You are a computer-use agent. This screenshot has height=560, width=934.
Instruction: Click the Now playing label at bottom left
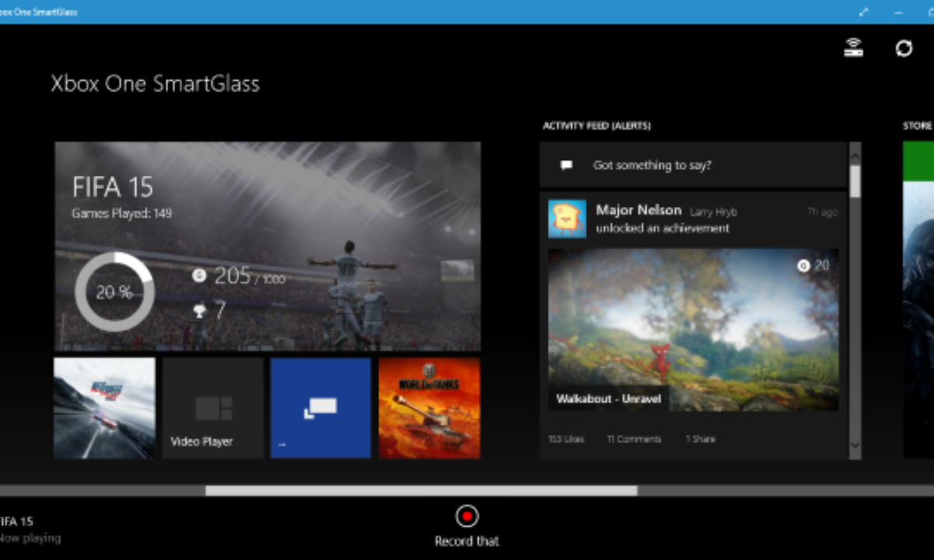point(30,538)
